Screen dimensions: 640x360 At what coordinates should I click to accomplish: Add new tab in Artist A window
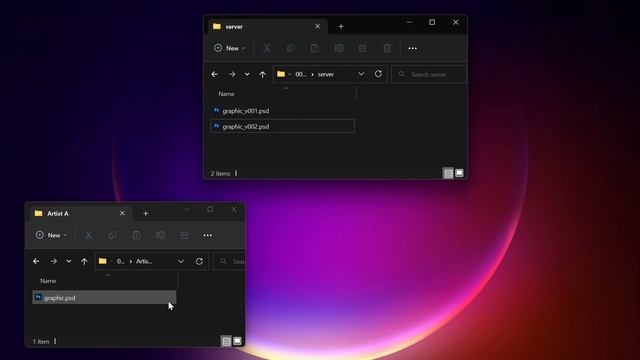click(146, 213)
